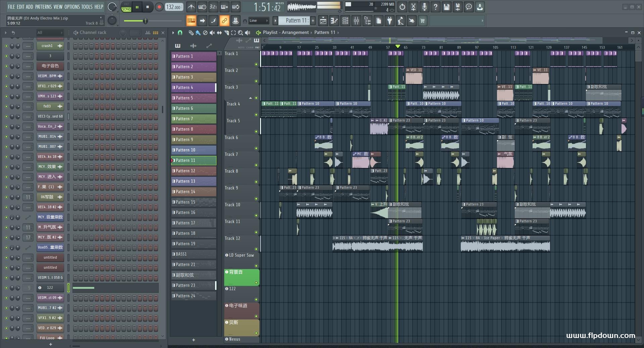Adjust the main volume slider
The image size is (644, 348).
pos(152,21)
